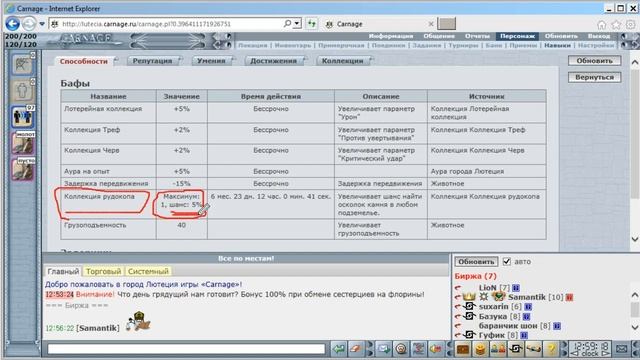This screenshot has height=360, width=640.
Task: Click player name Базука in list
Action: pos(493,316)
